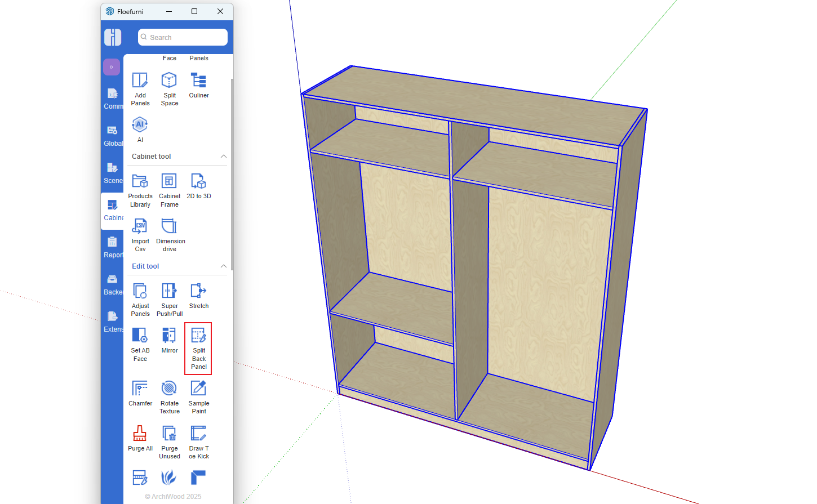
Task: Click the Import Csv icon
Action: point(140,234)
